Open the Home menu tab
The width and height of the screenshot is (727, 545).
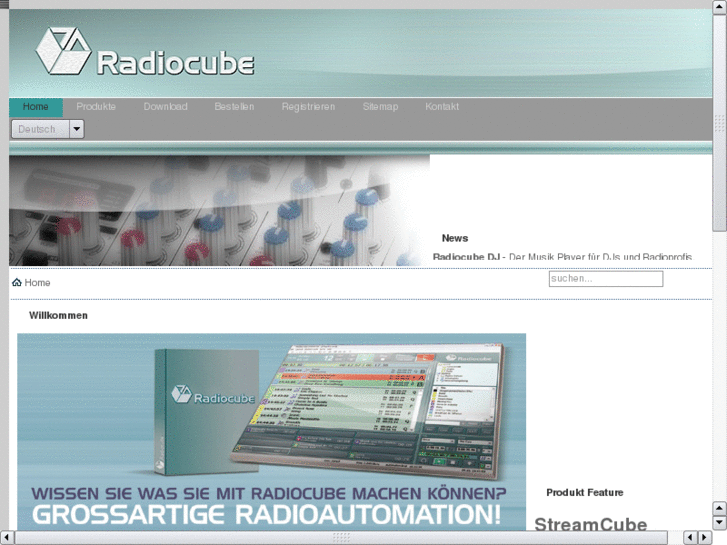pos(36,107)
